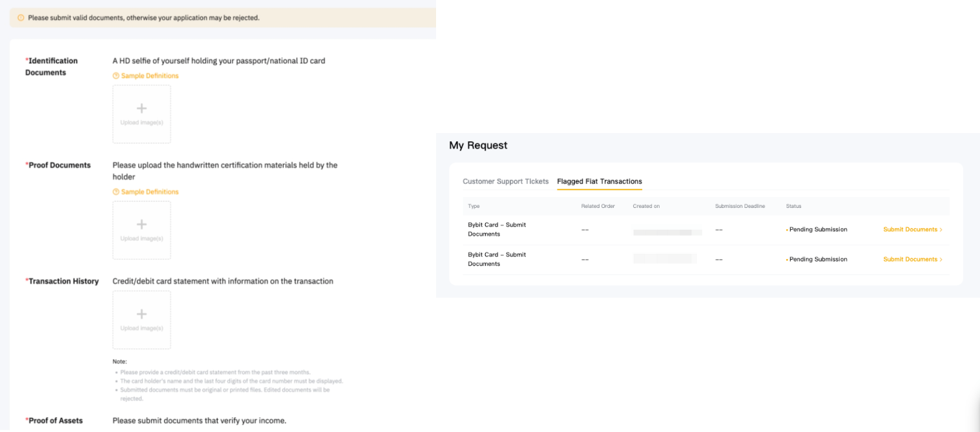
Task: Click the plus icon under Proof Documents
Action: tap(141, 225)
